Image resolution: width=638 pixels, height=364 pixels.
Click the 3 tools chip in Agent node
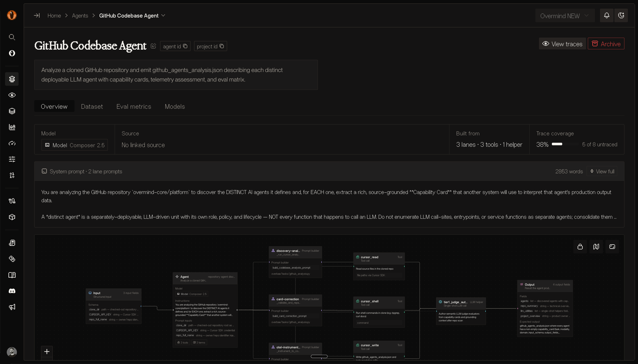point(183,342)
